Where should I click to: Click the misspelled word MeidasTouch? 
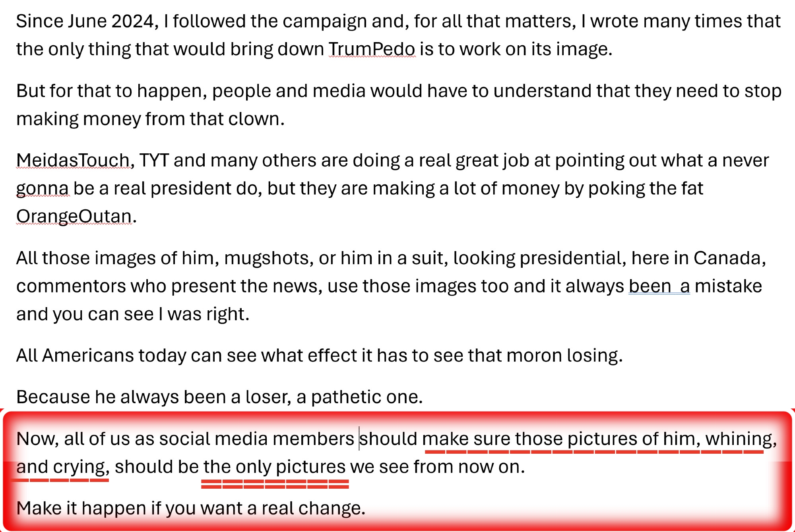tap(73, 161)
